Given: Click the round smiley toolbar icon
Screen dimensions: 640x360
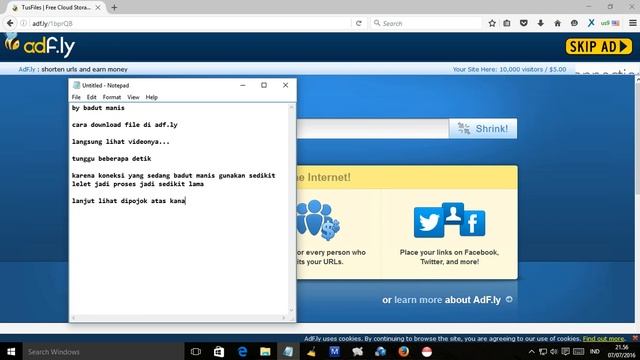Looking at the screenshot, I should [x=574, y=23].
